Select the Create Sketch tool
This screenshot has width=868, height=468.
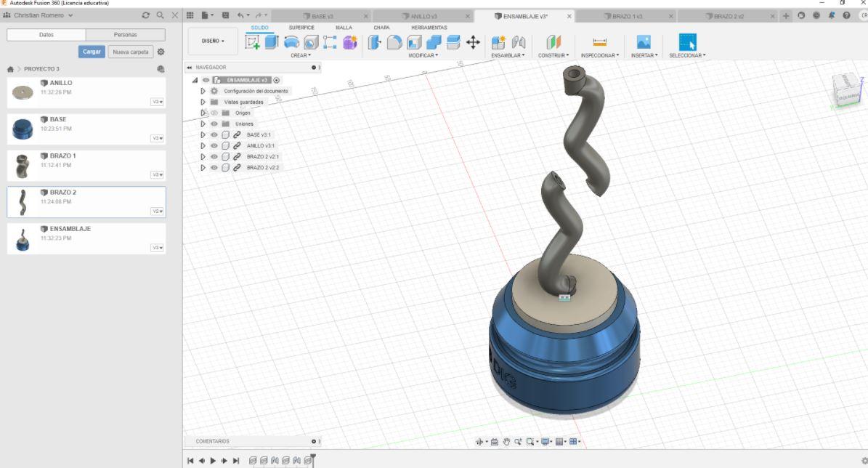click(253, 42)
